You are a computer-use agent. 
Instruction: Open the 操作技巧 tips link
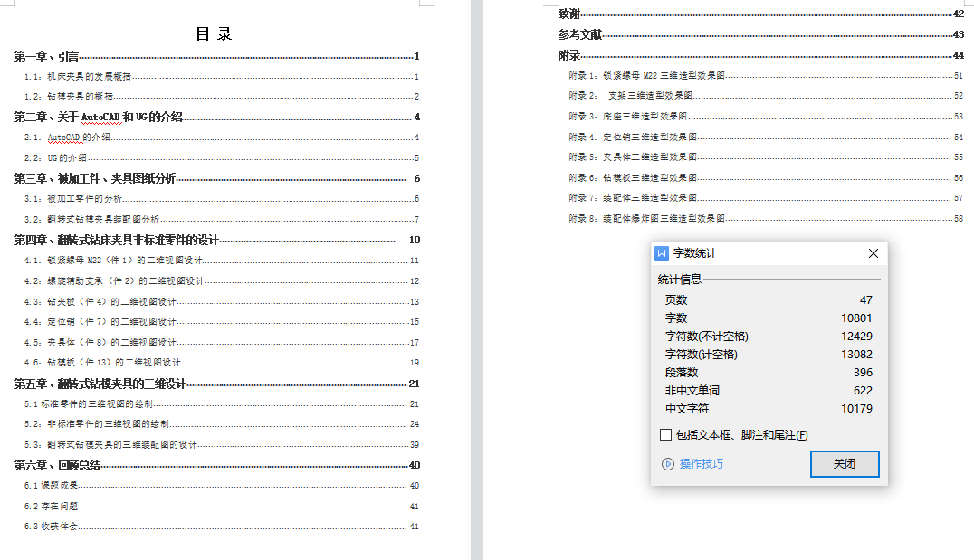[702, 464]
